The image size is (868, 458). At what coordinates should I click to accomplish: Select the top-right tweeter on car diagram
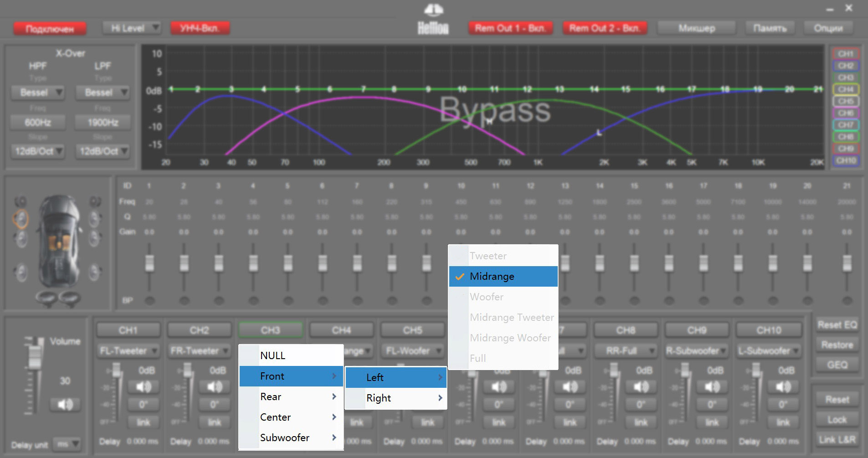click(x=95, y=201)
